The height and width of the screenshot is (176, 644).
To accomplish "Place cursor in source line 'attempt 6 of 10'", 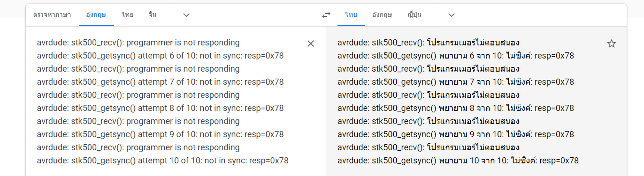I will pos(160,56).
